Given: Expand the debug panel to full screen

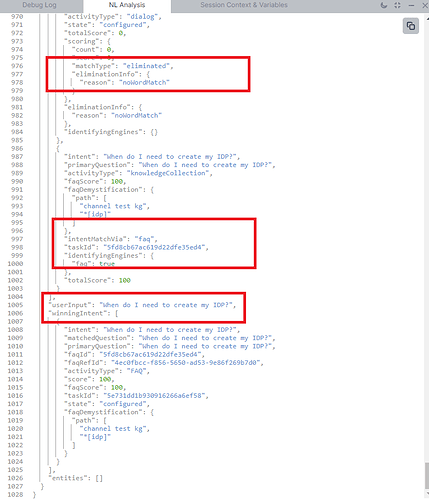Looking at the screenshot, I should tap(397, 5).
